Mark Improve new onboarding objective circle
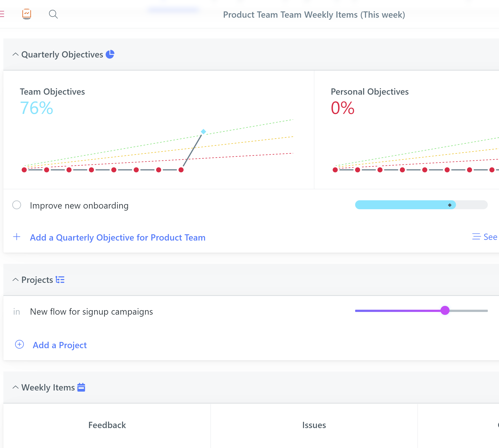 17,205
